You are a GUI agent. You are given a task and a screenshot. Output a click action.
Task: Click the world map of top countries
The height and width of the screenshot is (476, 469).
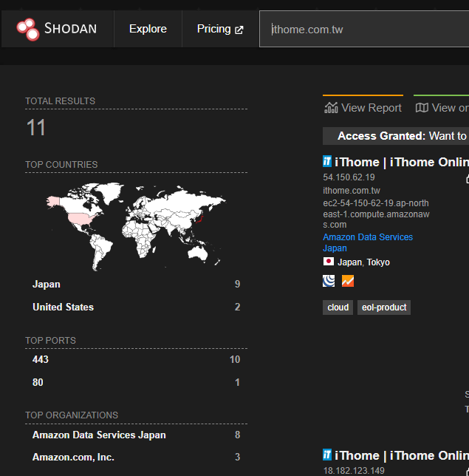pos(136,226)
